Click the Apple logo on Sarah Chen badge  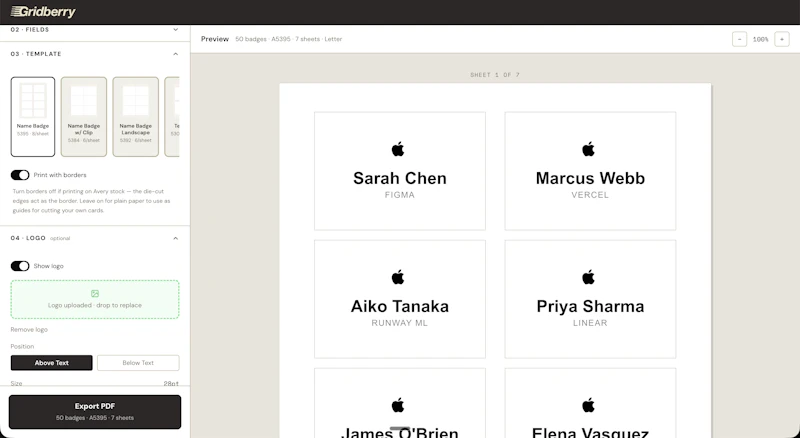398,149
